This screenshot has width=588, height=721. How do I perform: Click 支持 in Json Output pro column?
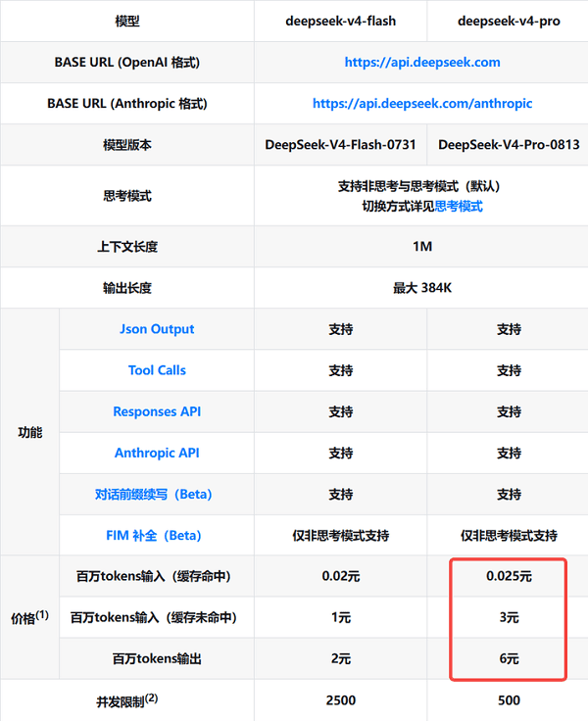509,329
